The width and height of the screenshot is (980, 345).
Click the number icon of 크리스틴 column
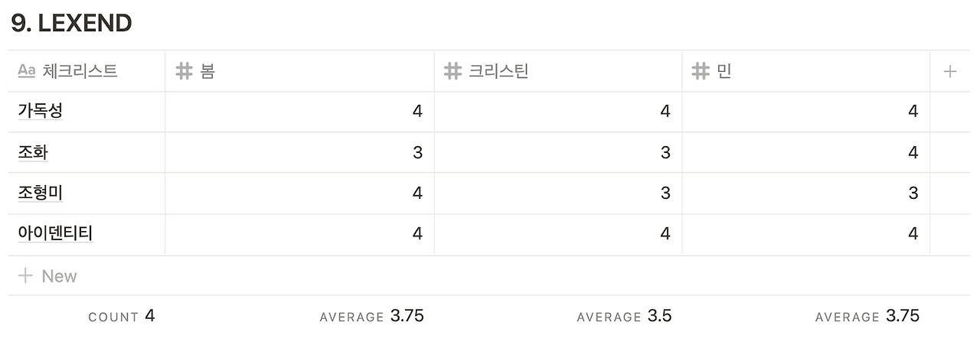click(x=452, y=72)
